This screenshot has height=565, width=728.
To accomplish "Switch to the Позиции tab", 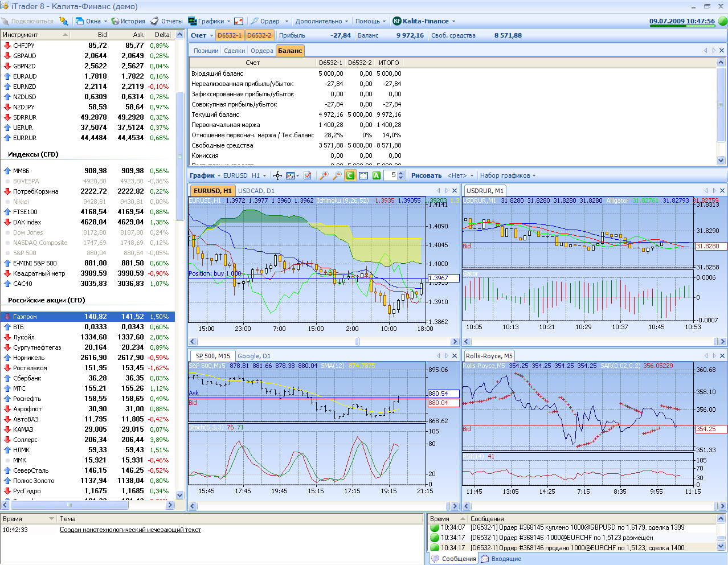I will point(206,51).
